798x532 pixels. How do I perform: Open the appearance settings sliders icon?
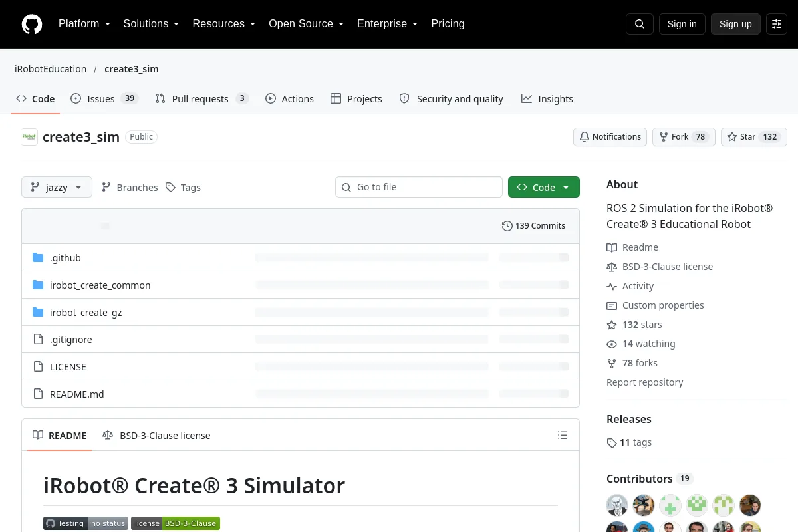pos(777,24)
